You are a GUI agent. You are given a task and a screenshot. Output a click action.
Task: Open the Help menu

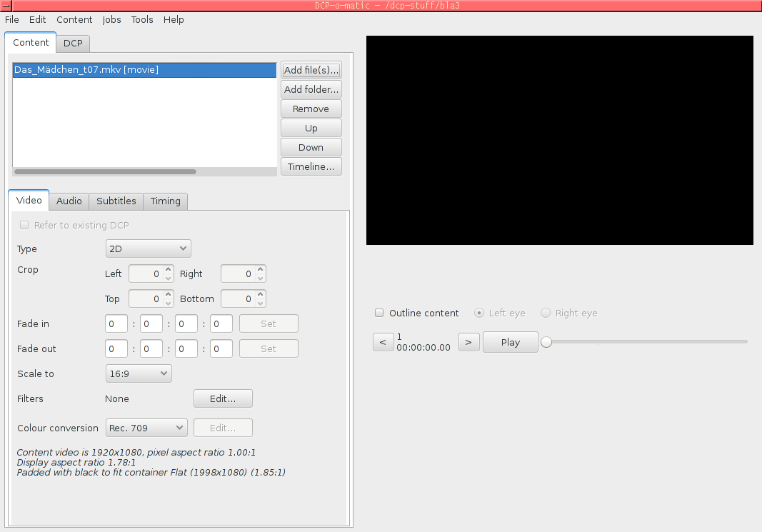(x=174, y=19)
